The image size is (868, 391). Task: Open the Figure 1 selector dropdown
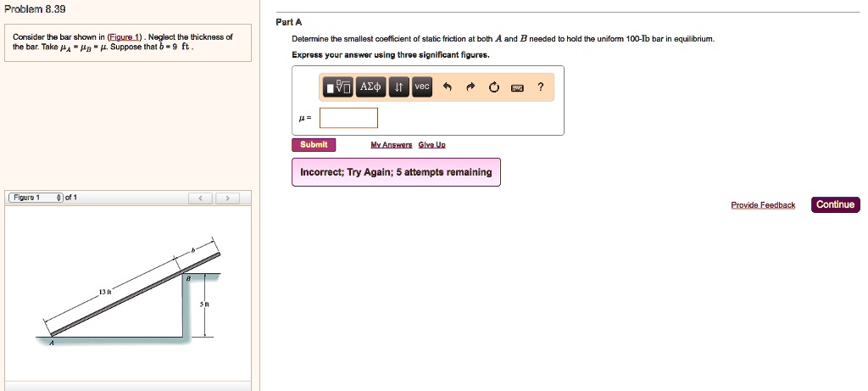click(x=36, y=198)
